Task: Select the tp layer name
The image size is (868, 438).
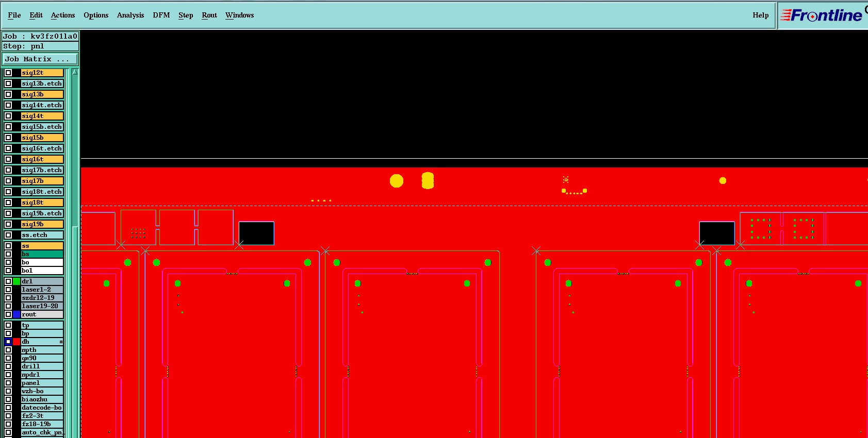Action: click(42, 325)
